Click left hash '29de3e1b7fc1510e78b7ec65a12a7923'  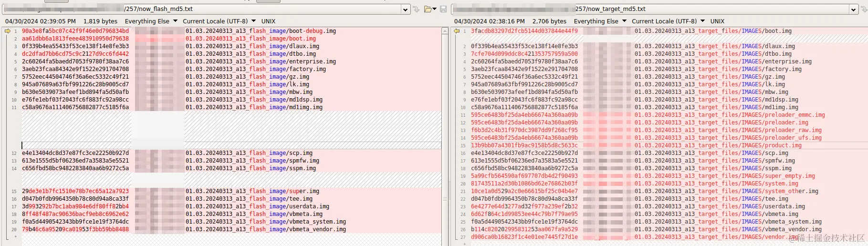click(75, 191)
